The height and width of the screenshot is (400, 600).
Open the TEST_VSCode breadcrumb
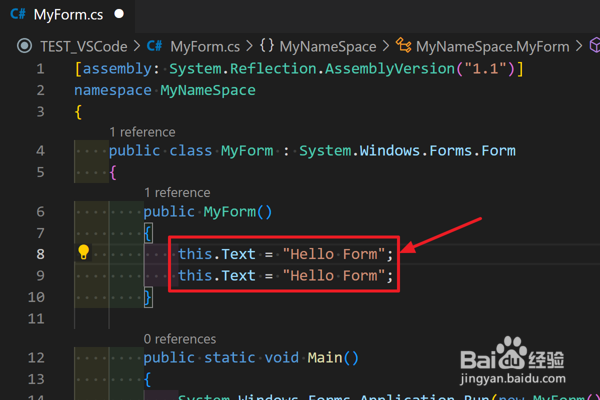84,47
